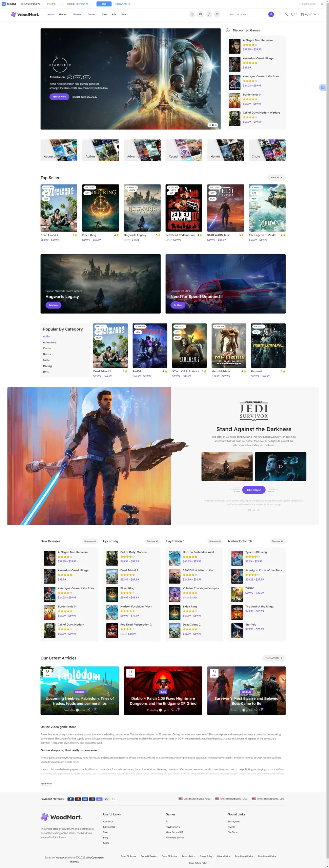The image size is (329, 868).
Task: Open the Xbox Series X|S footer link
Action: pos(174,832)
